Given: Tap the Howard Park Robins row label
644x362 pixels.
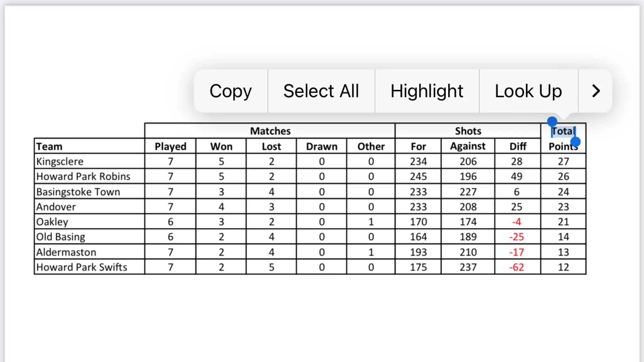Looking at the screenshot, I should [x=83, y=176].
